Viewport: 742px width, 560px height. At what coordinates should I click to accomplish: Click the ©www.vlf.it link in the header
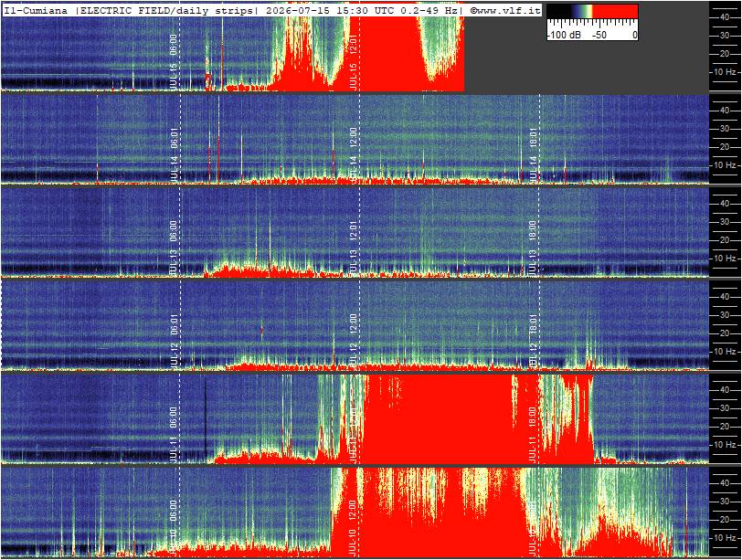505,10
